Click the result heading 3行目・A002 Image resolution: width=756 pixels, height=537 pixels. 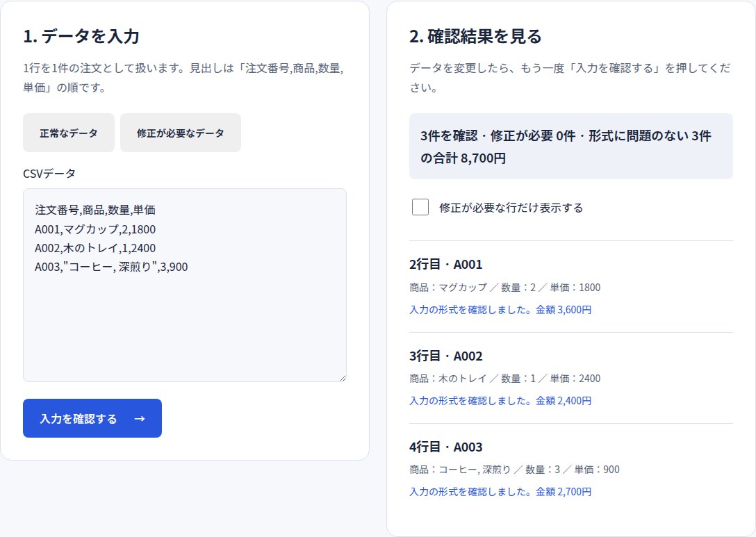[446, 356]
